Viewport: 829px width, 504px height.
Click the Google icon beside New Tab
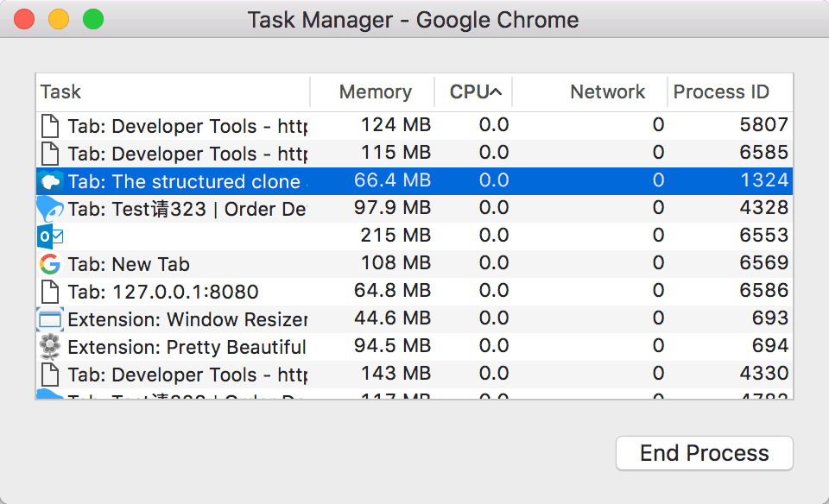(x=50, y=264)
